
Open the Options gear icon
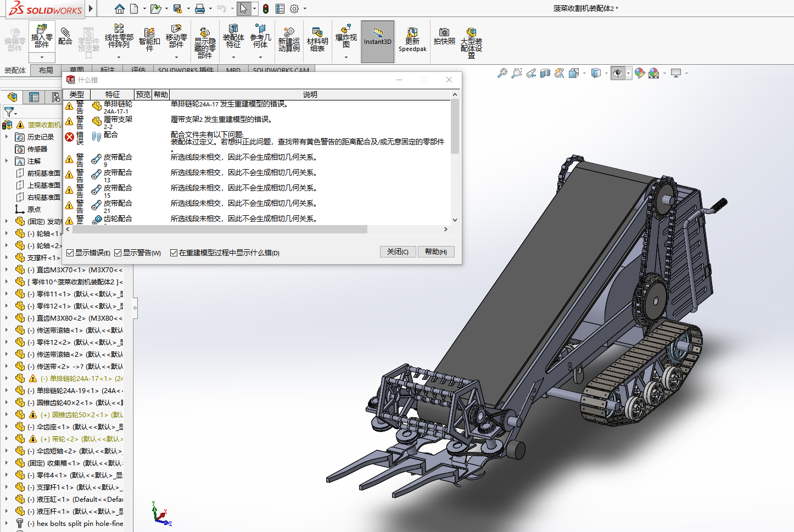(x=294, y=9)
